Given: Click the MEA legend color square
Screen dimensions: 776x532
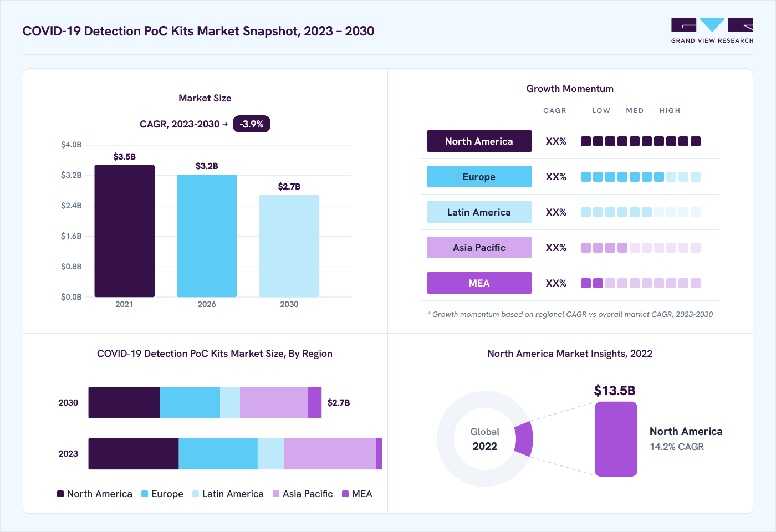Looking at the screenshot, I should coord(345,494).
